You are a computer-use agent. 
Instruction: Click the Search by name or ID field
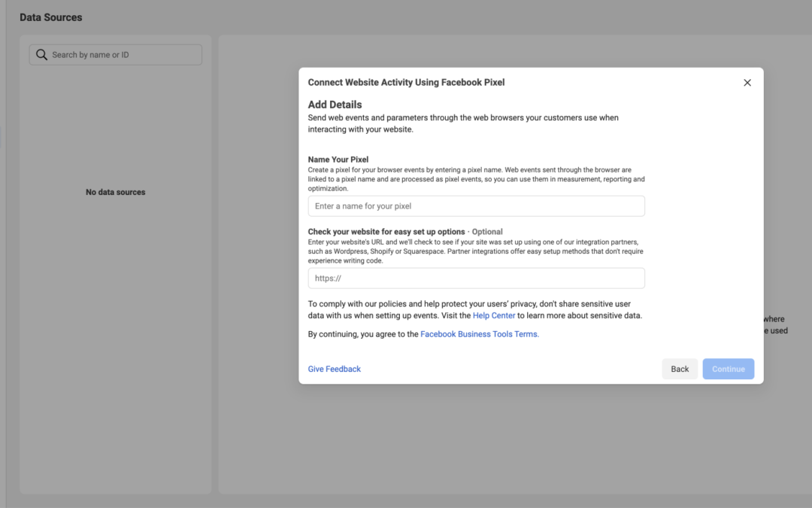coord(116,54)
